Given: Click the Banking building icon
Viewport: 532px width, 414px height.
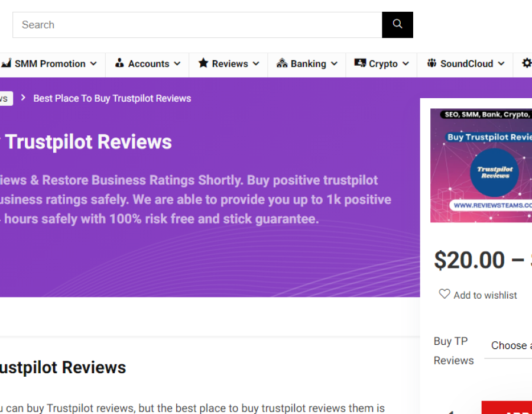Looking at the screenshot, I should 282,63.
